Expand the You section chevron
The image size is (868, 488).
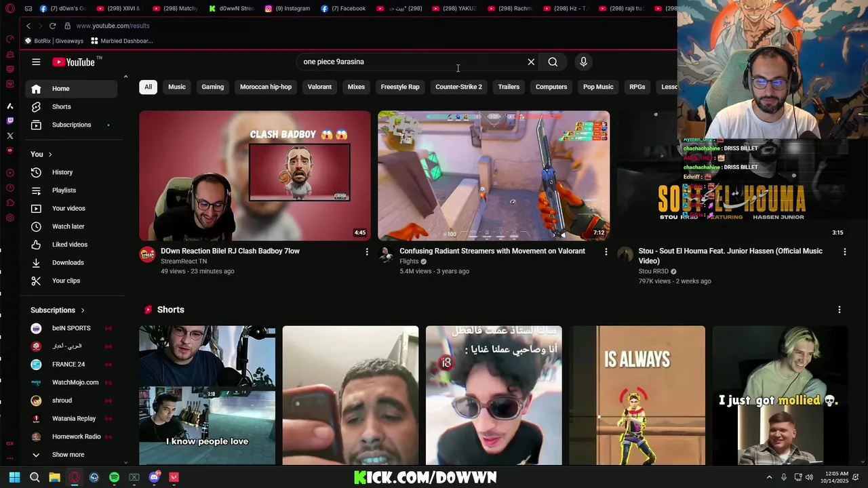pos(50,155)
